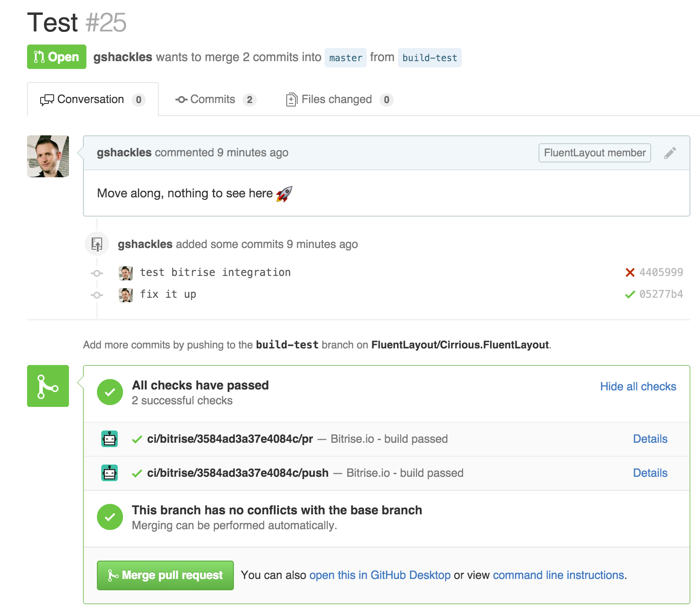
Task: Click the commits pushed timeline icon
Action: pos(97,244)
